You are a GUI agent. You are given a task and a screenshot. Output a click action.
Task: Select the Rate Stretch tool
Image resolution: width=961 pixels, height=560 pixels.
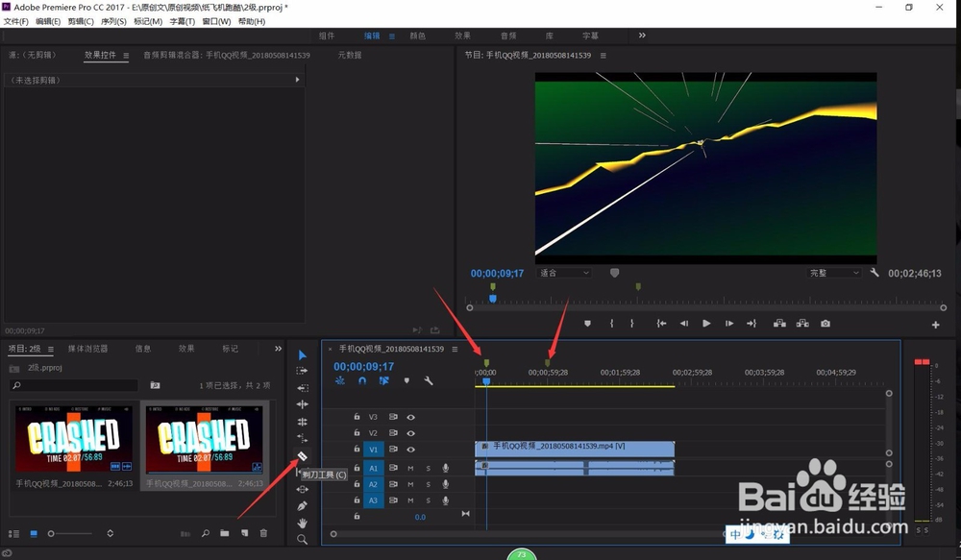point(302,438)
